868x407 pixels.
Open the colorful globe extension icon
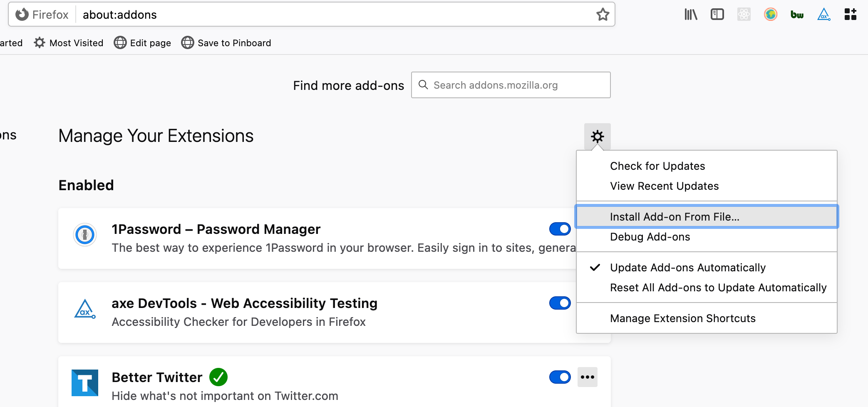(771, 15)
